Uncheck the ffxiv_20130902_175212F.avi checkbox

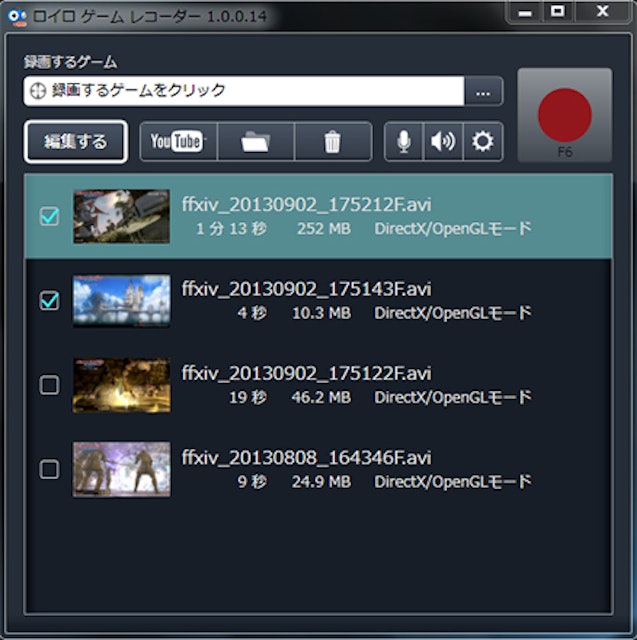click(x=49, y=216)
